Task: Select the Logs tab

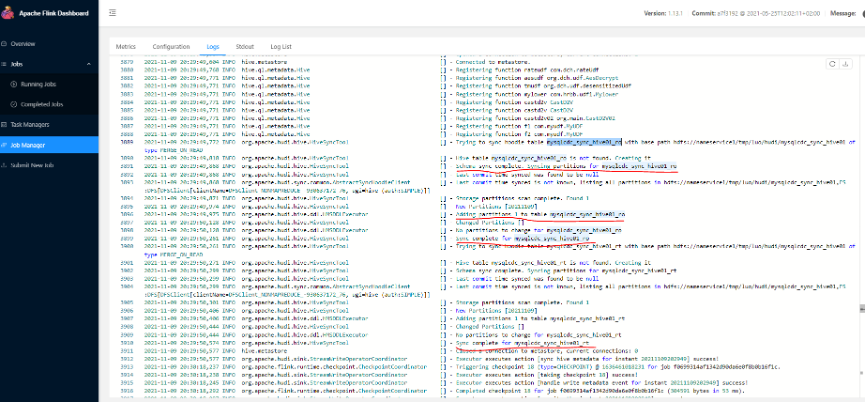Action: point(213,47)
